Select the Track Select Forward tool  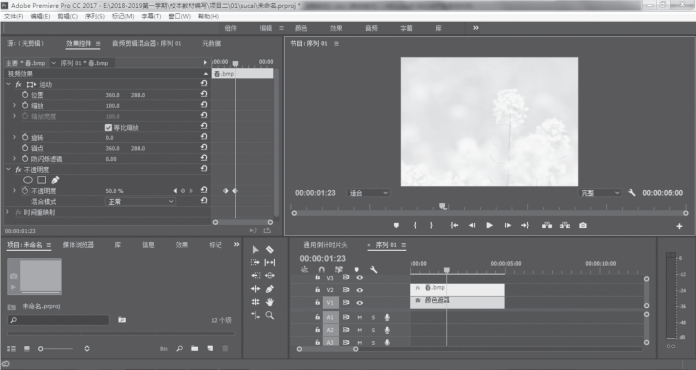coord(255,263)
